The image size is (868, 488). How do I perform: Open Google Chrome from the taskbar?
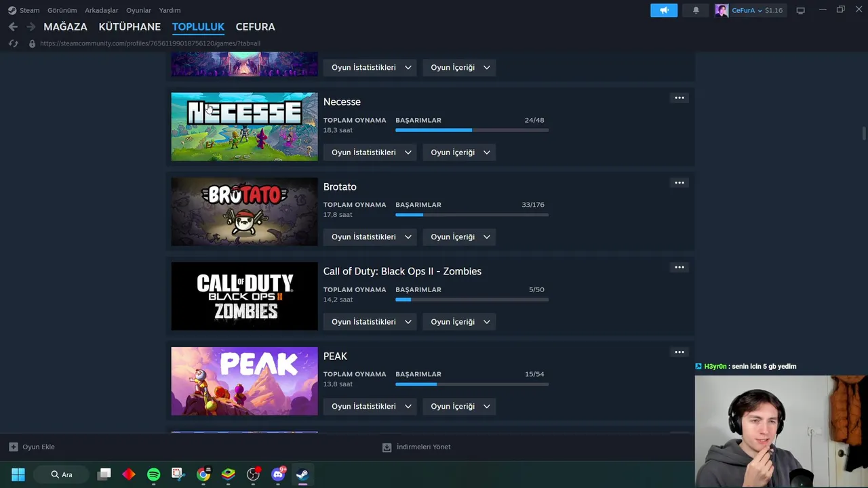coord(203,474)
